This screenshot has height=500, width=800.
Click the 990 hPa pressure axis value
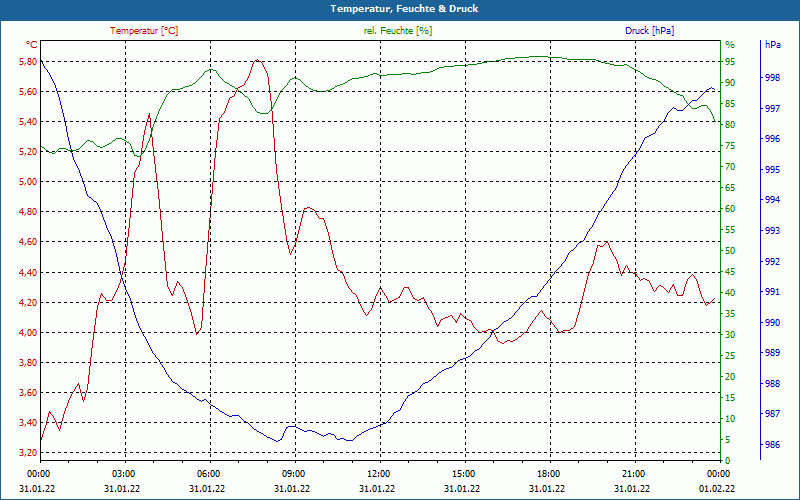tap(773, 323)
